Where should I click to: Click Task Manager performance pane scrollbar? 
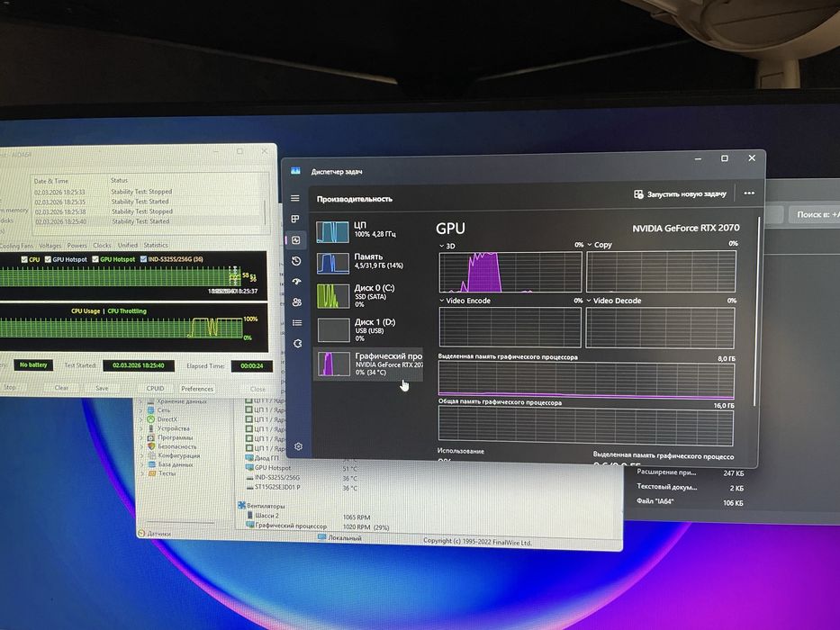[757, 310]
